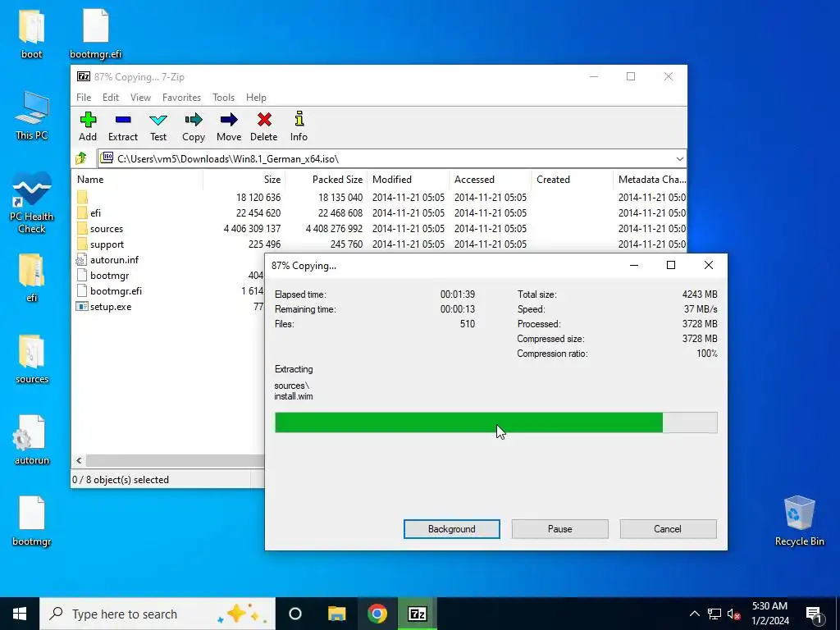Image resolution: width=840 pixels, height=630 pixels.
Task: Click the Copy toolbar icon
Action: tap(194, 126)
